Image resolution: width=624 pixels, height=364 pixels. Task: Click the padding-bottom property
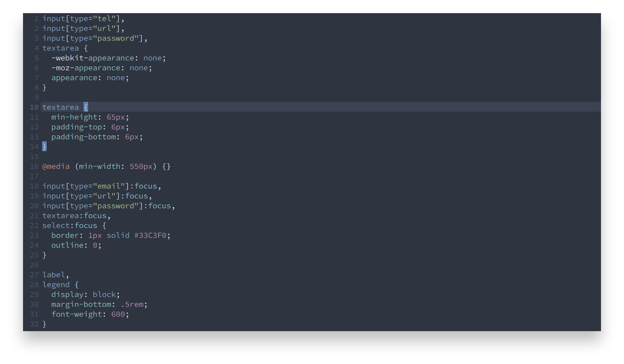pos(84,137)
